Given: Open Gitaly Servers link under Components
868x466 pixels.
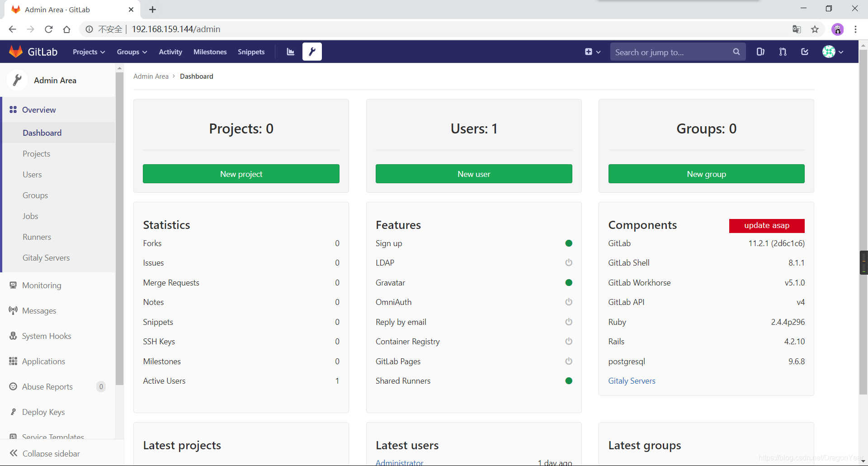Looking at the screenshot, I should (x=632, y=381).
